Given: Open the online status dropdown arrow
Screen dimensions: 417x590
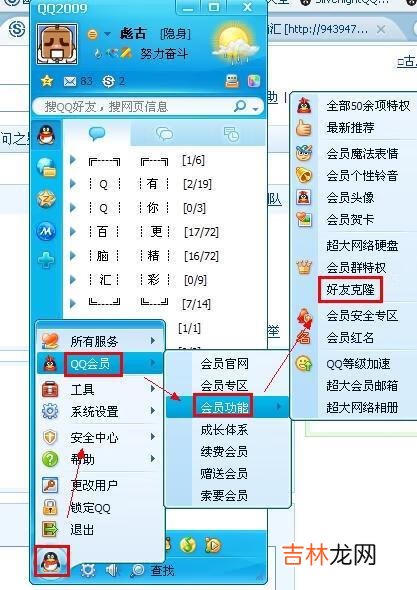Looking at the screenshot, I should pyautogui.click(x=107, y=35).
